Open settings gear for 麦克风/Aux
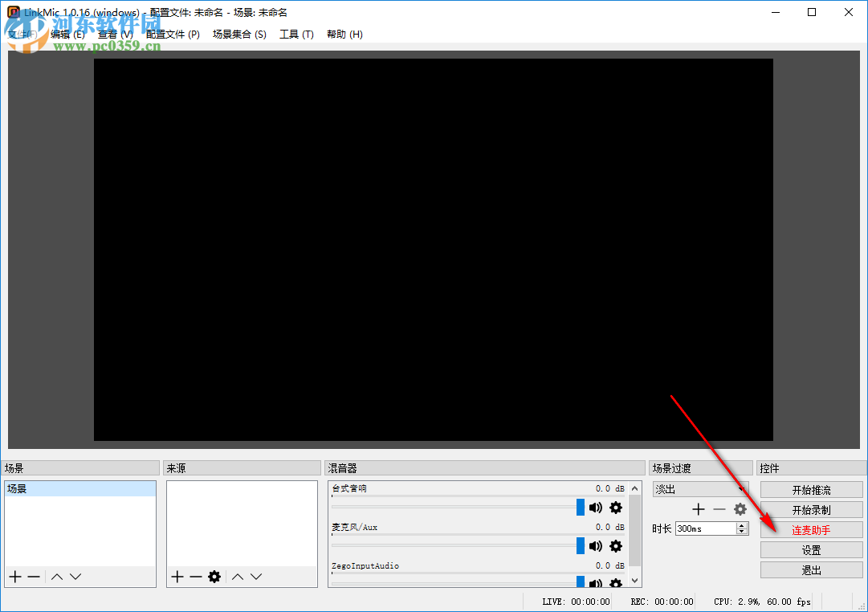The width and height of the screenshot is (868, 612). [616, 546]
